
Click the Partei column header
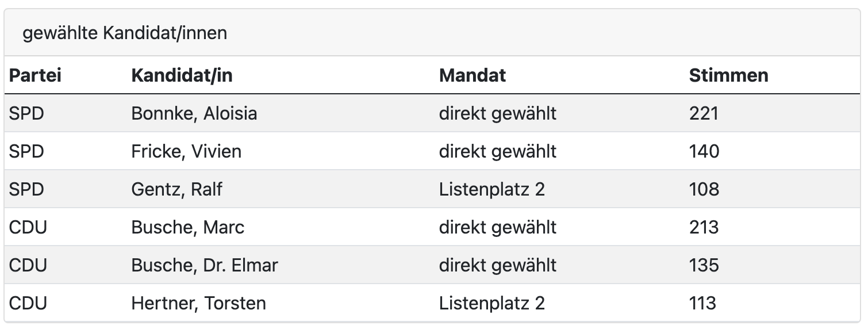pos(35,75)
